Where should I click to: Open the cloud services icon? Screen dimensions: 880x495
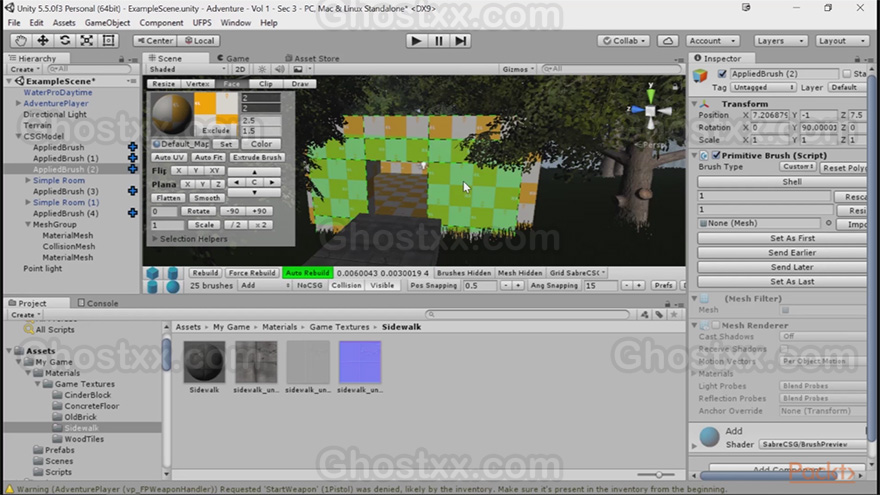tap(668, 41)
